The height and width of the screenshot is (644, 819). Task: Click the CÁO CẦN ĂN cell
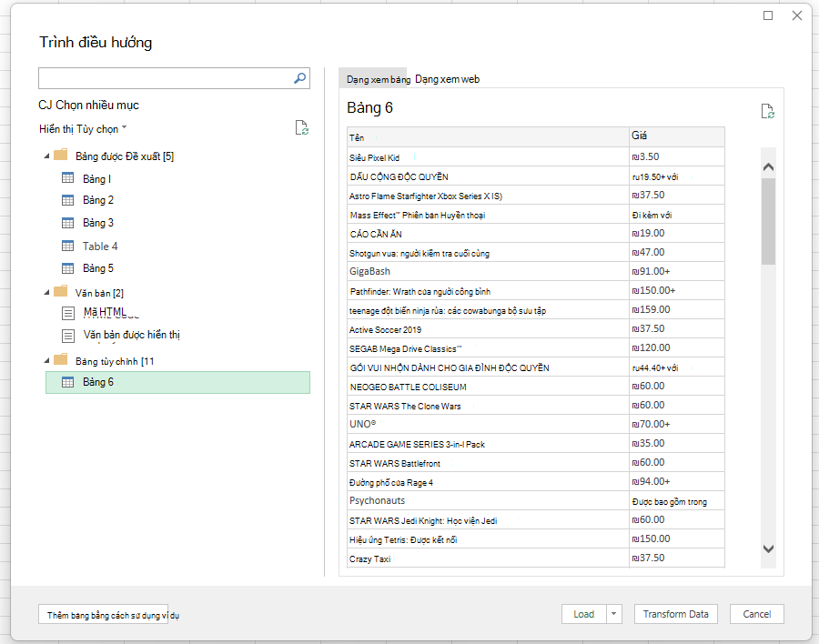click(x=488, y=234)
